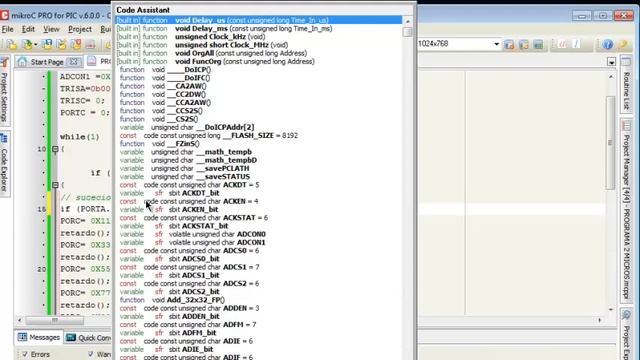Select the ACKEN_bit variable entry
The height and width of the screenshot is (360, 640).
point(259,209)
